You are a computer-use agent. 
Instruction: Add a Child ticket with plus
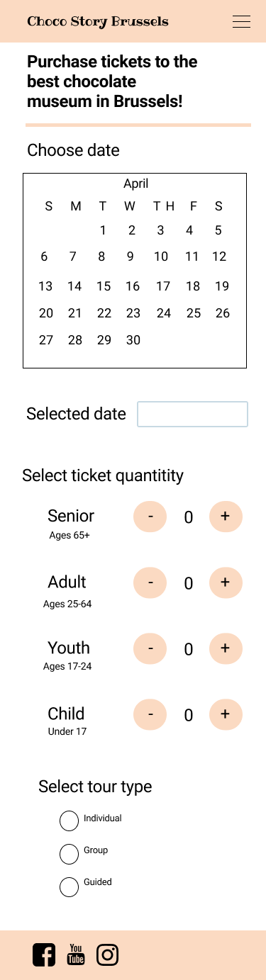(226, 714)
